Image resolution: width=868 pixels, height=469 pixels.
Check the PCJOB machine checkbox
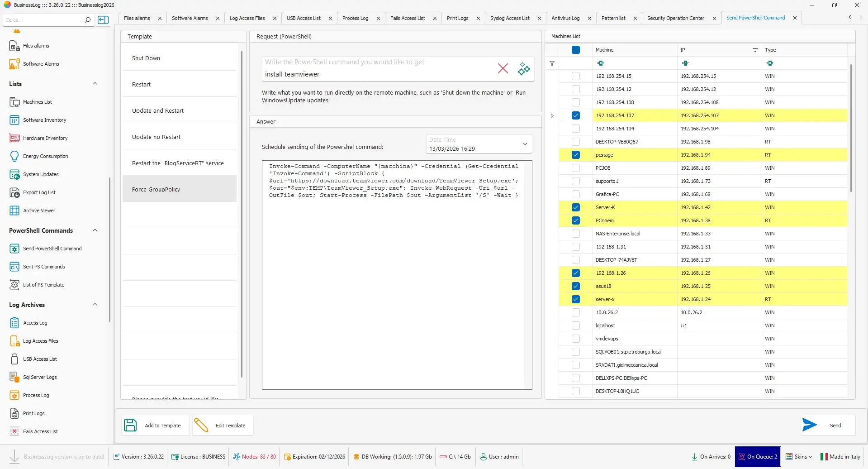coord(576,168)
